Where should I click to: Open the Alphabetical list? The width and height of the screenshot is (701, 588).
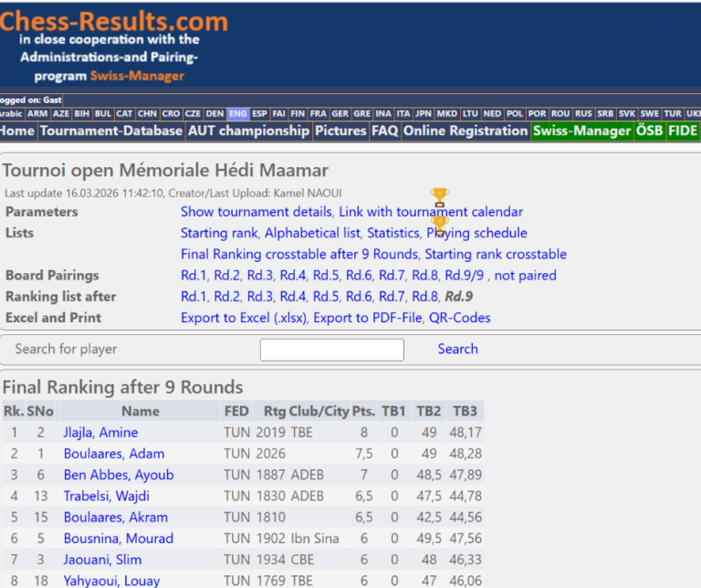tap(313, 233)
